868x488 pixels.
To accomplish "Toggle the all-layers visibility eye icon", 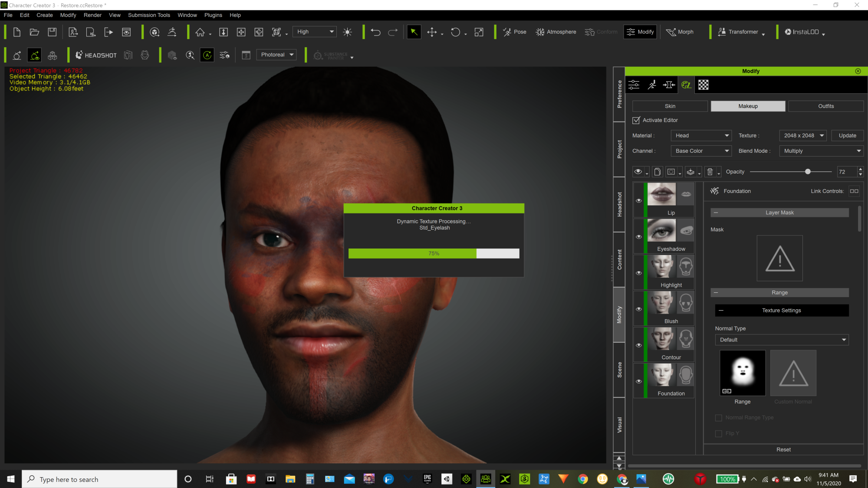I will coord(638,172).
